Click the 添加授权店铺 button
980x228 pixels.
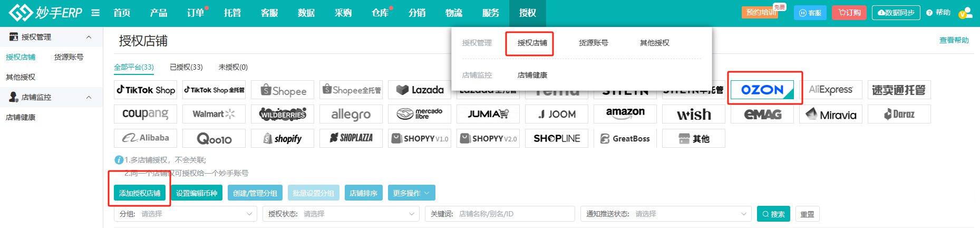(140, 193)
